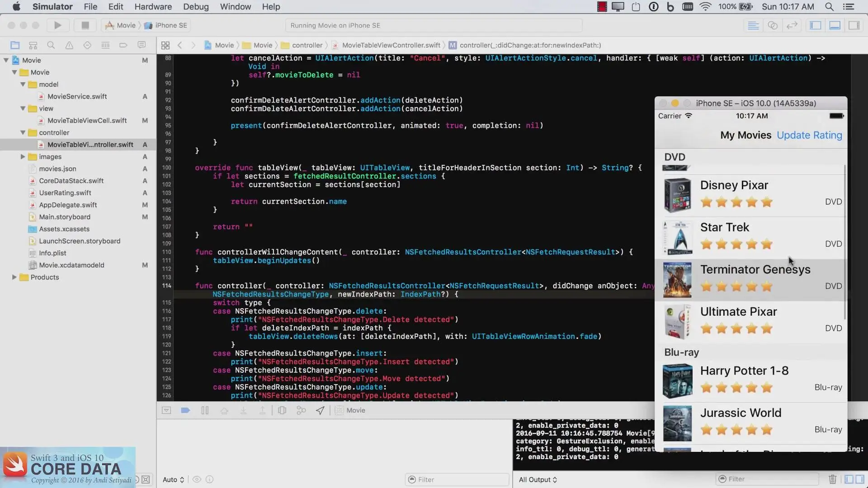Toggle the Debug area panel visibility
The height and width of the screenshot is (488, 868).
(835, 25)
